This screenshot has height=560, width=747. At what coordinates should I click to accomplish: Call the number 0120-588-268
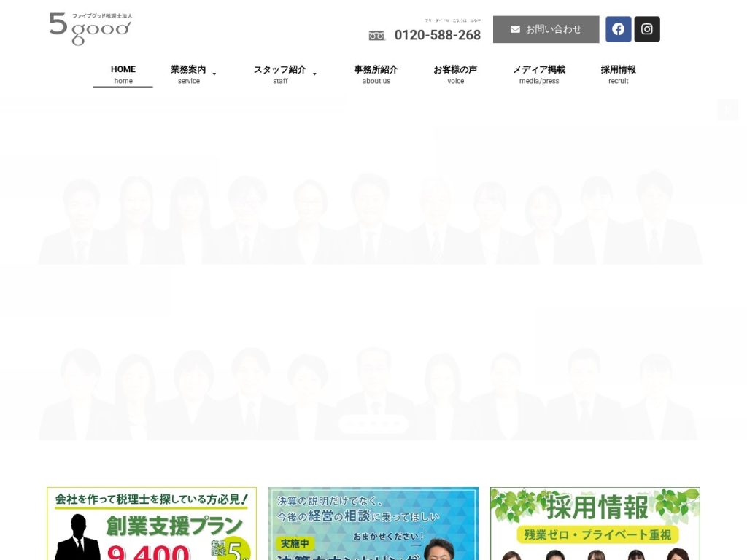point(438,35)
